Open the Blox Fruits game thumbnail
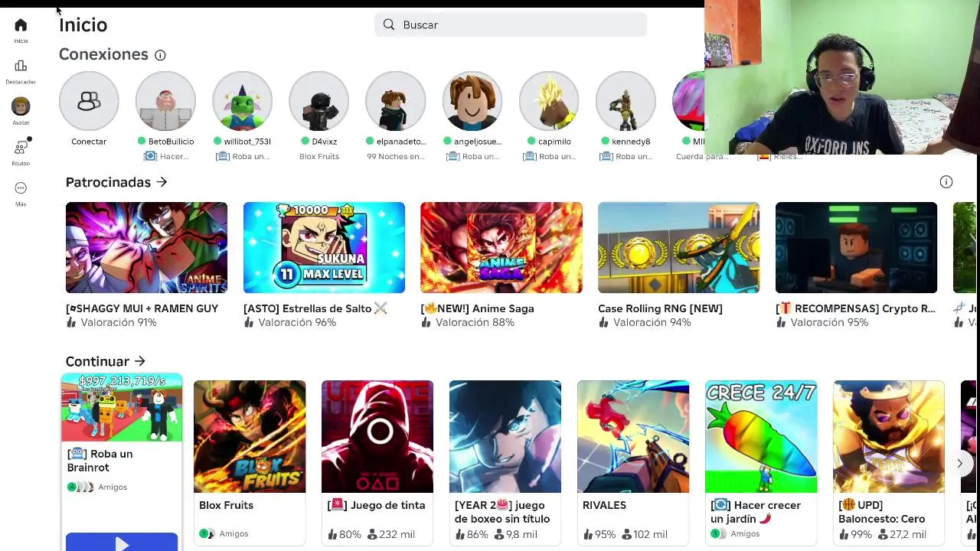This screenshot has width=980, height=551. [250, 436]
